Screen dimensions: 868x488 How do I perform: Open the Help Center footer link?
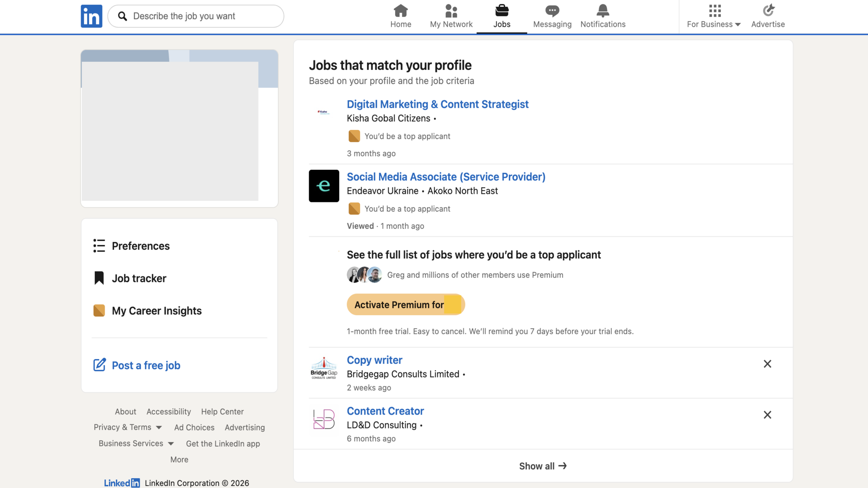tap(222, 411)
